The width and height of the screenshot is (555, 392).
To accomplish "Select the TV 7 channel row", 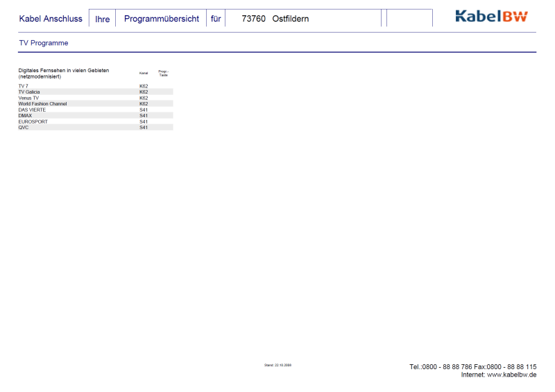I will (x=24, y=86).
